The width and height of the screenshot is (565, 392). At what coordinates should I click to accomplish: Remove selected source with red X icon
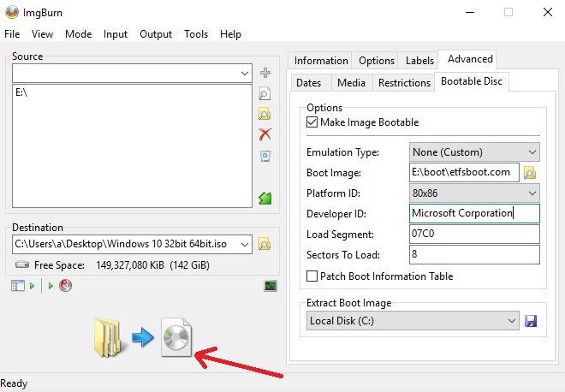pyautogui.click(x=265, y=134)
